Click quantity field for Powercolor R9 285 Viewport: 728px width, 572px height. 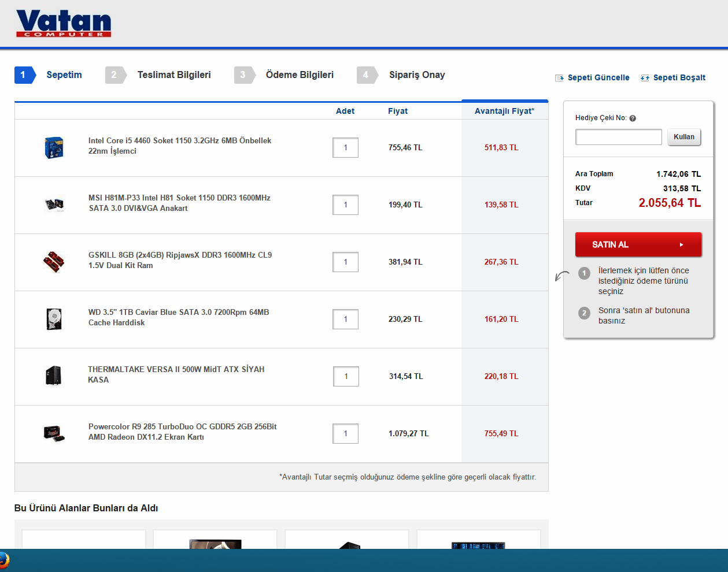click(346, 433)
